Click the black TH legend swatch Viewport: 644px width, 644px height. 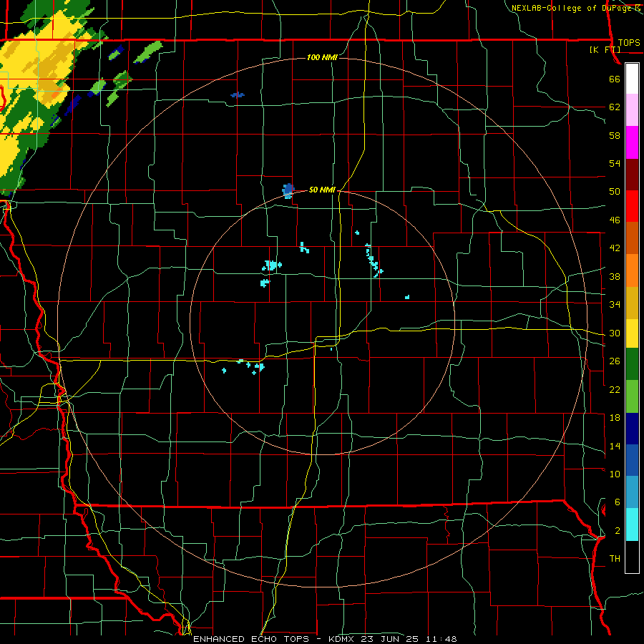[x=632, y=557]
